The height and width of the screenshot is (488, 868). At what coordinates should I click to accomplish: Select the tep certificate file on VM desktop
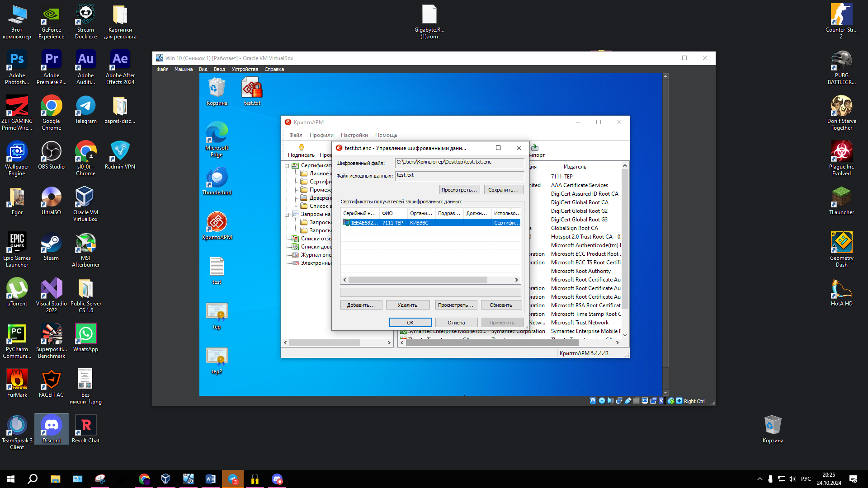click(x=217, y=316)
